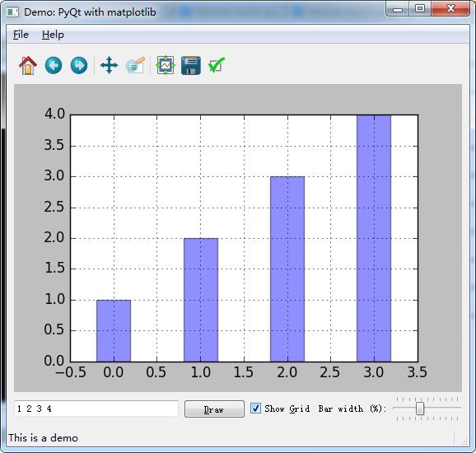Activate the Pan tool cross arrows

click(109, 65)
